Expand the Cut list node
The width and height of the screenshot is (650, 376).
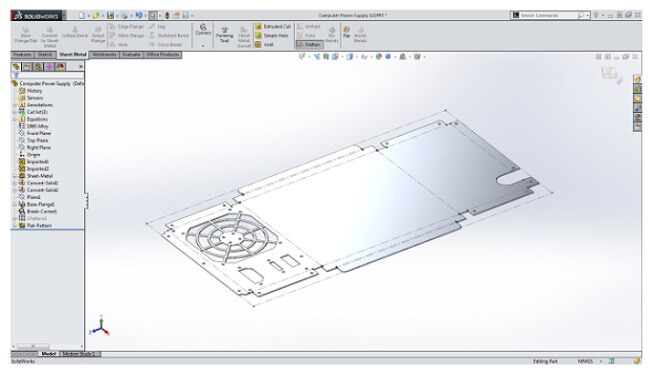point(15,112)
